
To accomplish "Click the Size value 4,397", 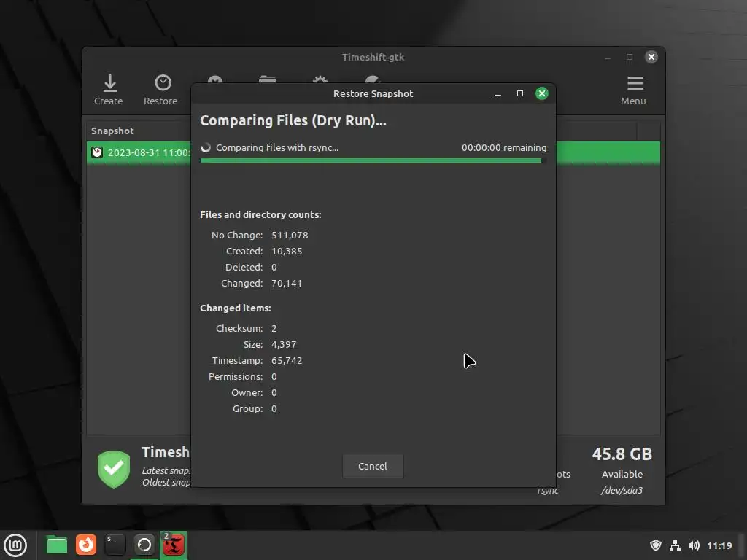I will [284, 344].
